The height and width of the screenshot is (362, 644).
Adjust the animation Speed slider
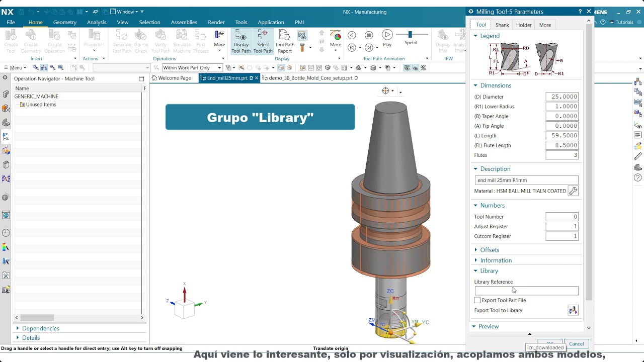[x=410, y=34]
